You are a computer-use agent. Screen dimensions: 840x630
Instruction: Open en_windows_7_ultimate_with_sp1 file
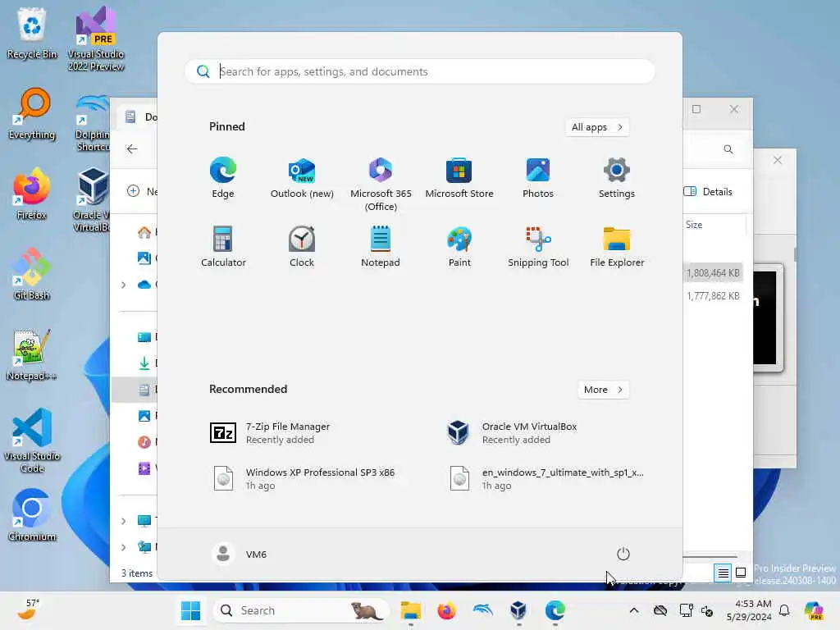[546, 478]
